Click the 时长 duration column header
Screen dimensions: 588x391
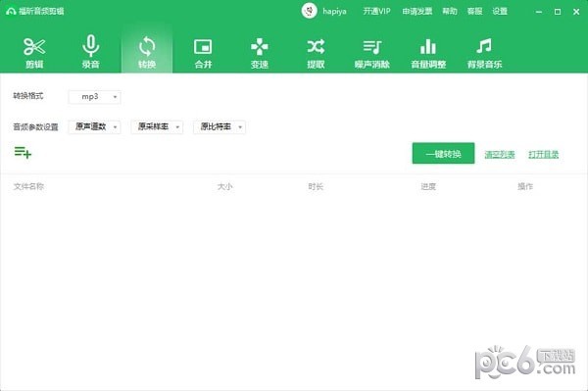pyautogui.click(x=316, y=186)
